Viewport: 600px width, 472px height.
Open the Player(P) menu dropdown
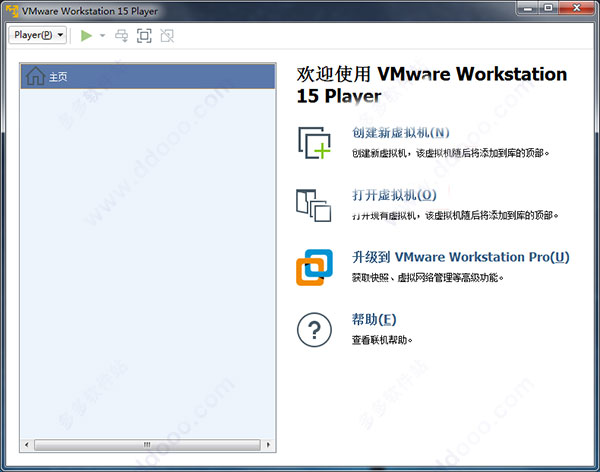38,35
